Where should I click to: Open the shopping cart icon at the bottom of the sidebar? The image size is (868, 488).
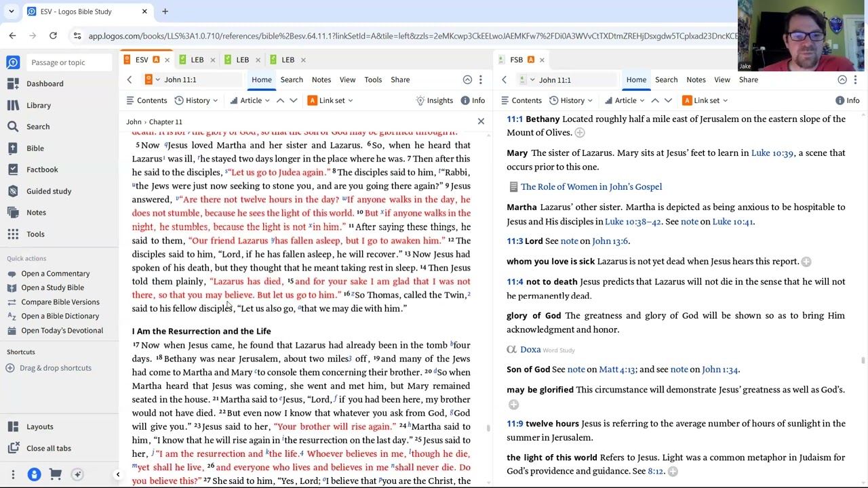[x=56, y=474]
